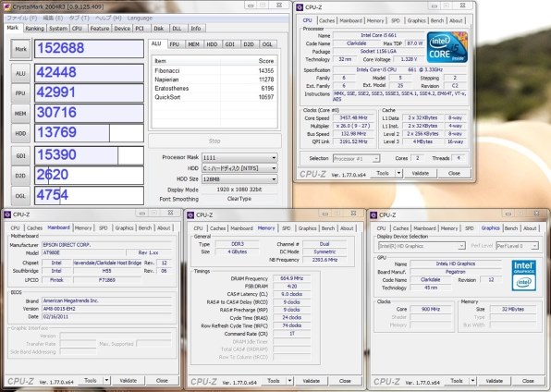This screenshot has height=392, width=551.
Task: Run the HDD benchmark button
Action: tap(20, 133)
